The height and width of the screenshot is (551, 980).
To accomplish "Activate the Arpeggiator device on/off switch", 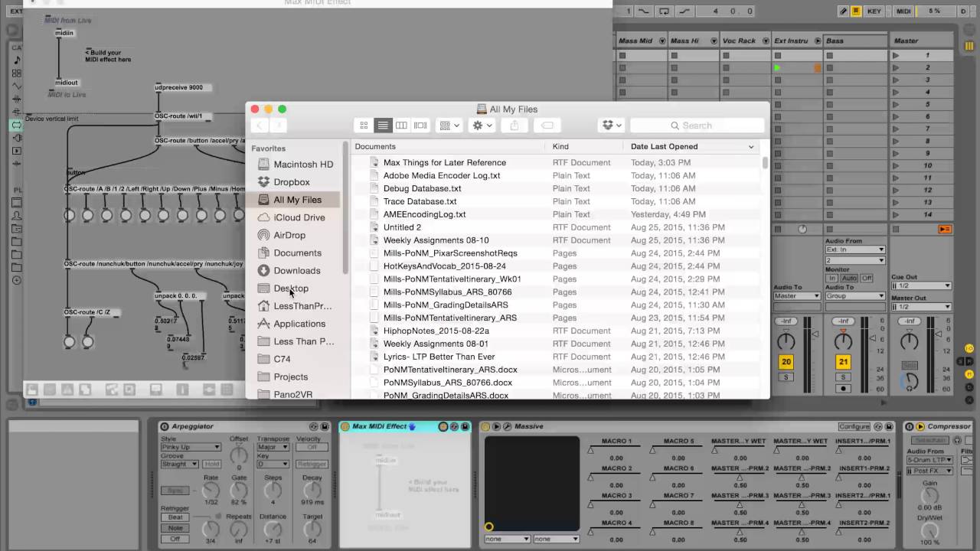I will 165,426.
